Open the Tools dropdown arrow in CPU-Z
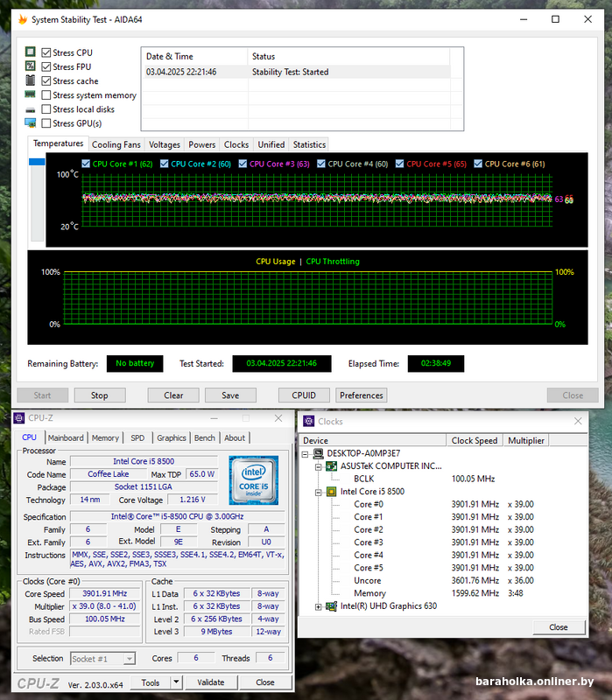The width and height of the screenshot is (612, 700). 176,682
